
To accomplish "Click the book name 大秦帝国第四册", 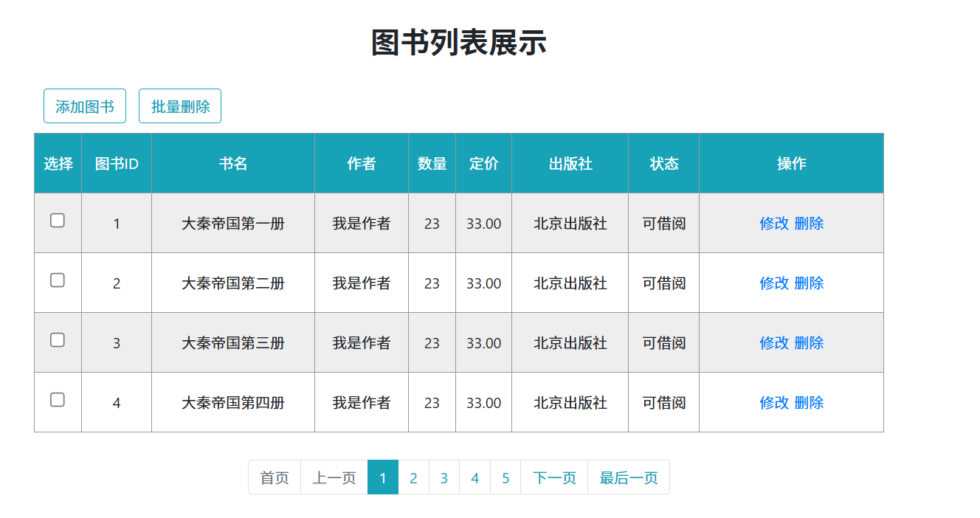I will click(x=233, y=403).
